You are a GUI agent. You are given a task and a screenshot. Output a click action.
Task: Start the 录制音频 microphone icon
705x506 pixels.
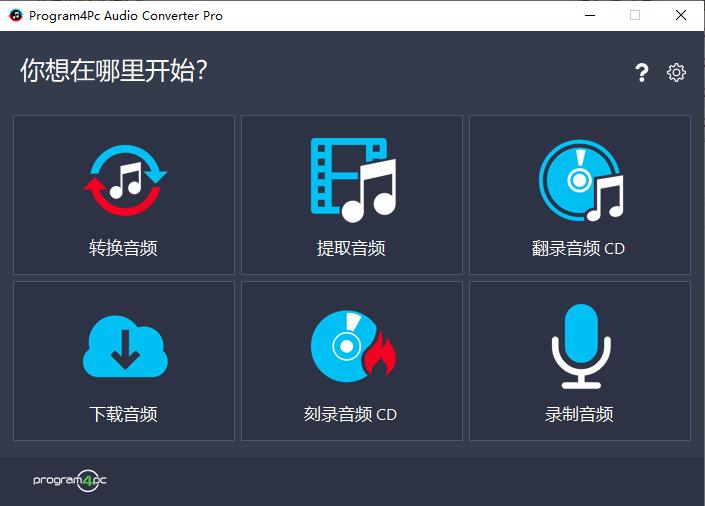click(x=581, y=346)
